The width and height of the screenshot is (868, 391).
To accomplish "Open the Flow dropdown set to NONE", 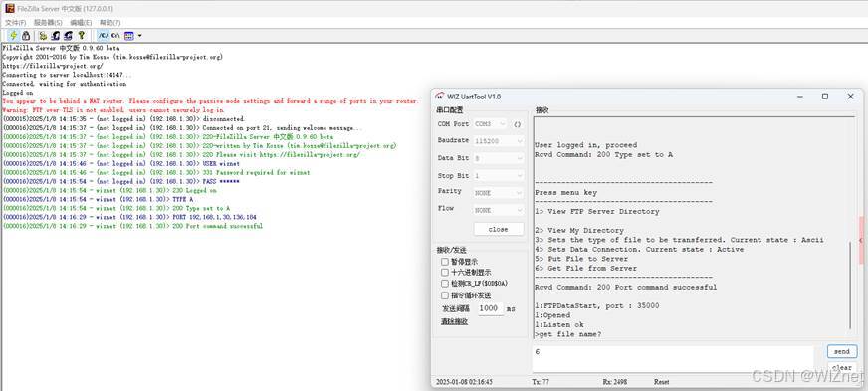I will (499, 210).
